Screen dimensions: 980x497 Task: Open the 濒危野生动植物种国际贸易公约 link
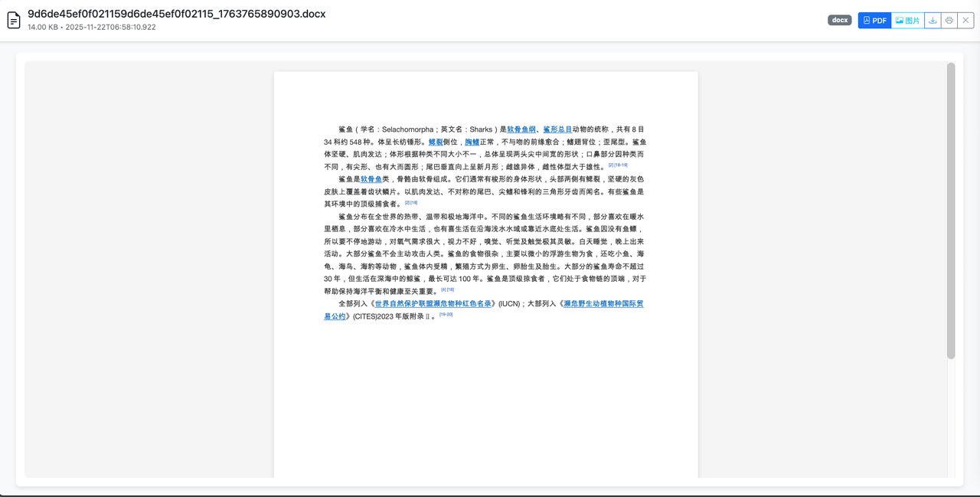click(602, 303)
